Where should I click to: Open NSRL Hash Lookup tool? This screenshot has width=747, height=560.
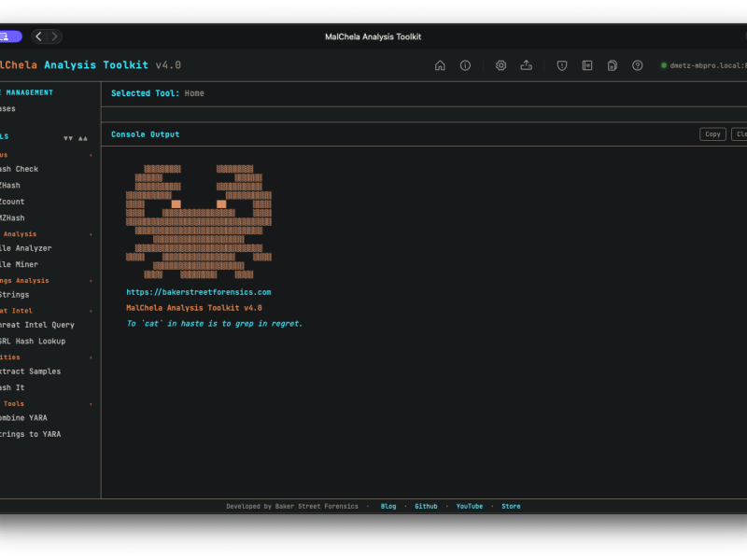coord(33,341)
